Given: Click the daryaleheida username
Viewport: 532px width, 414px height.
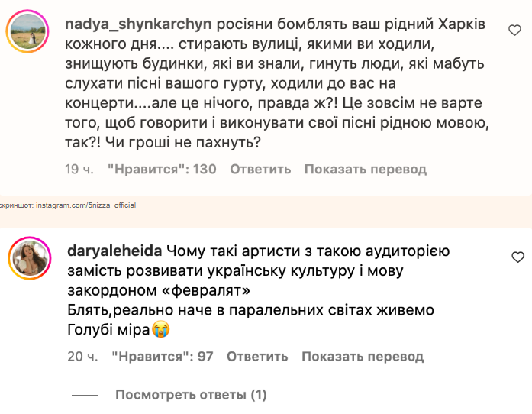Looking at the screenshot, I should pyautogui.click(x=114, y=251).
